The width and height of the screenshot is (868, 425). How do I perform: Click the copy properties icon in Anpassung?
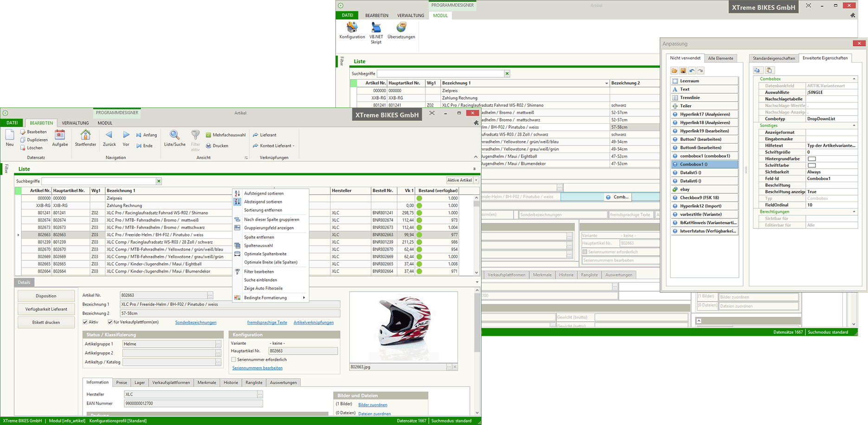757,70
